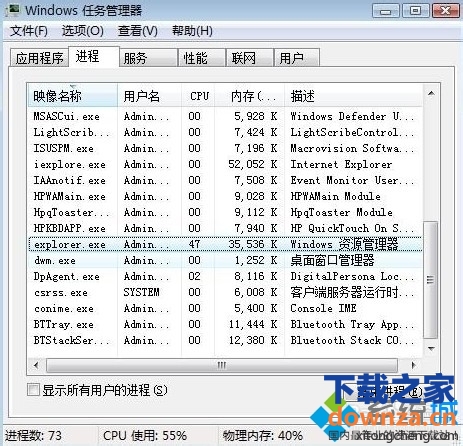Select the BTTray.exe process

tap(225, 324)
